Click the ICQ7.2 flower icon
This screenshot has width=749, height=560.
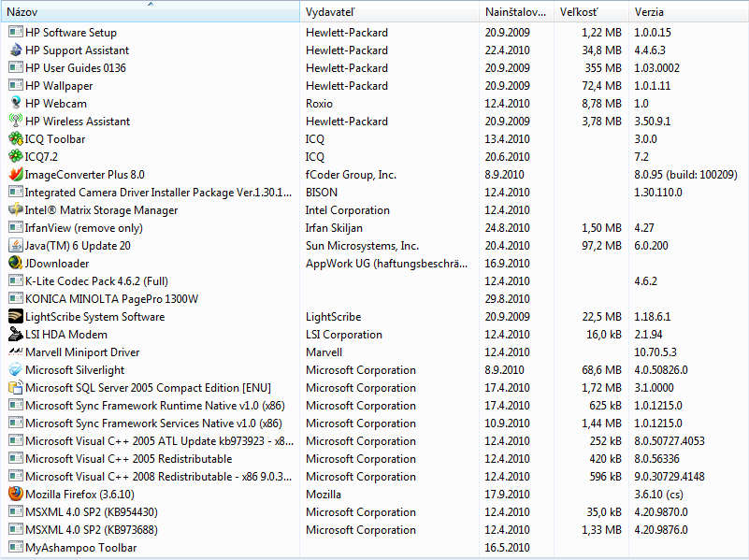[x=16, y=156]
